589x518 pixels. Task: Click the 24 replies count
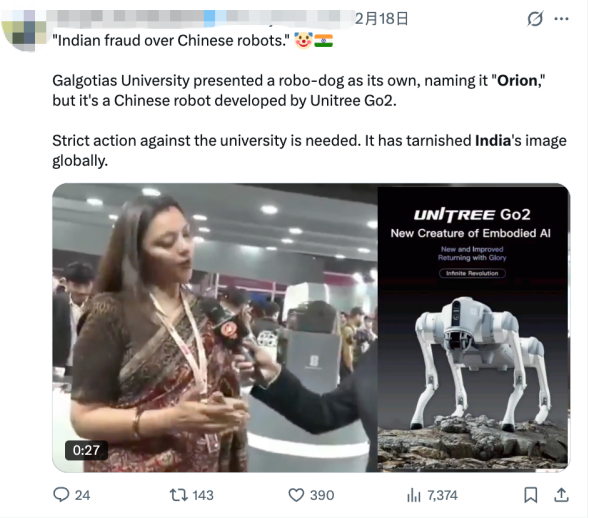coord(82,495)
